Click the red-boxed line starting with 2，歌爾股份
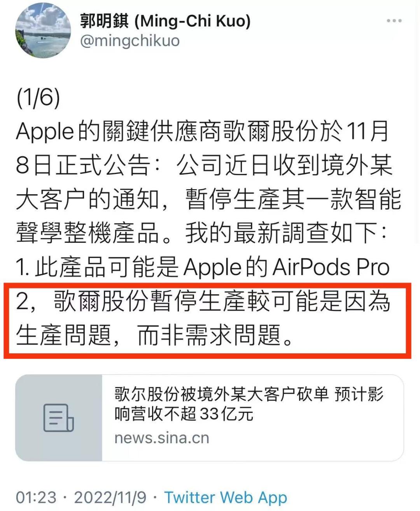This screenshot has width=420, height=511. click(203, 301)
